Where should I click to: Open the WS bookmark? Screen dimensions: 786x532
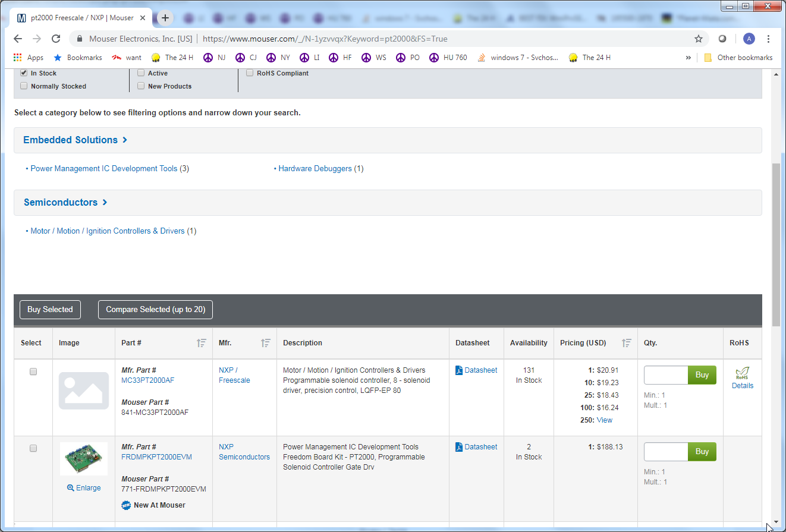point(373,58)
